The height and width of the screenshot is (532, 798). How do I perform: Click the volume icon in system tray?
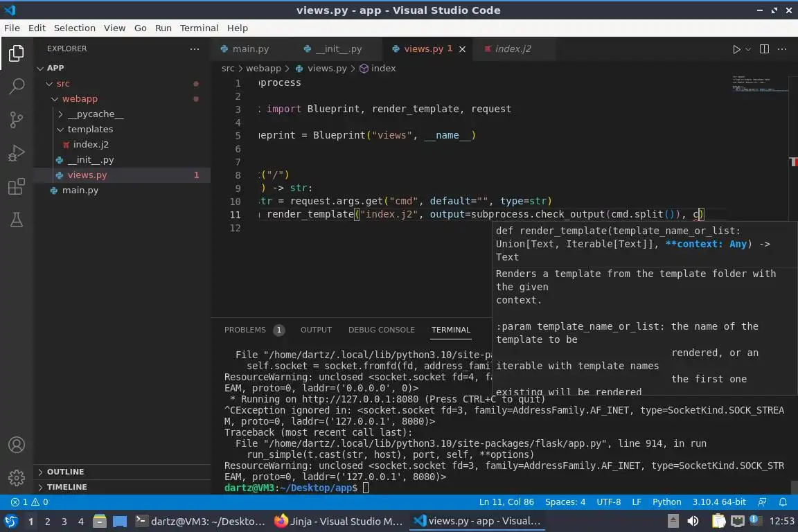[x=693, y=522]
